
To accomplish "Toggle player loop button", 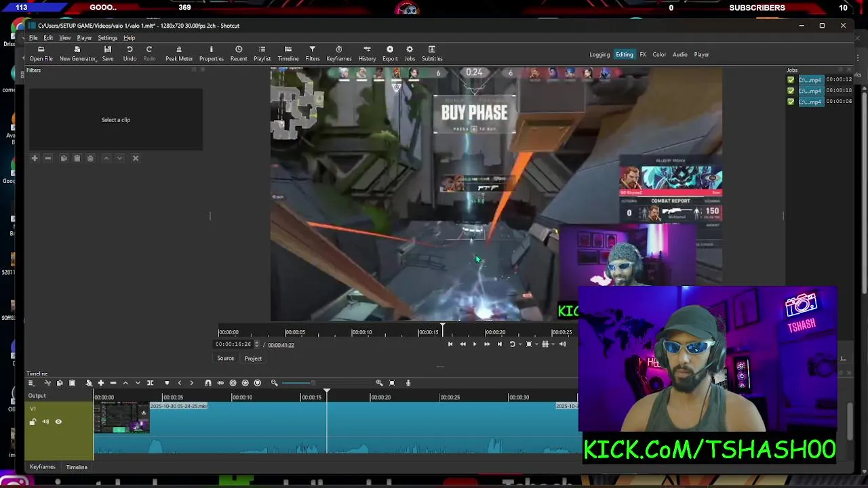I will point(513,344).
